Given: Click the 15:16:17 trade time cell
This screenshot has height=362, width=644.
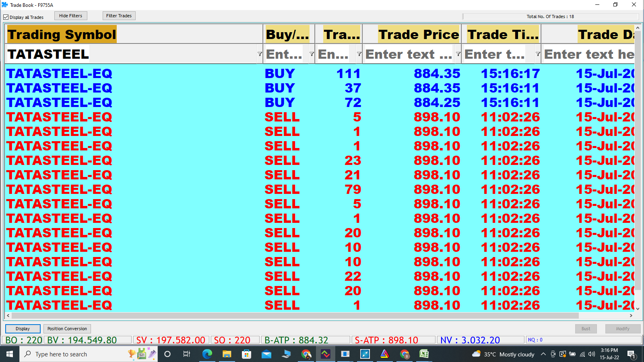Looking at the screenshot, I should [510, 74].
